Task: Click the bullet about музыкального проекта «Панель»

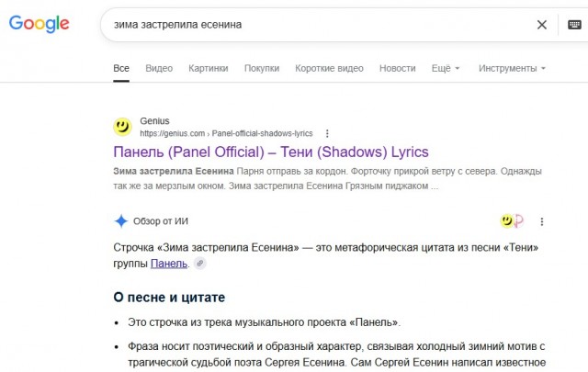Action: pos(264,322)
